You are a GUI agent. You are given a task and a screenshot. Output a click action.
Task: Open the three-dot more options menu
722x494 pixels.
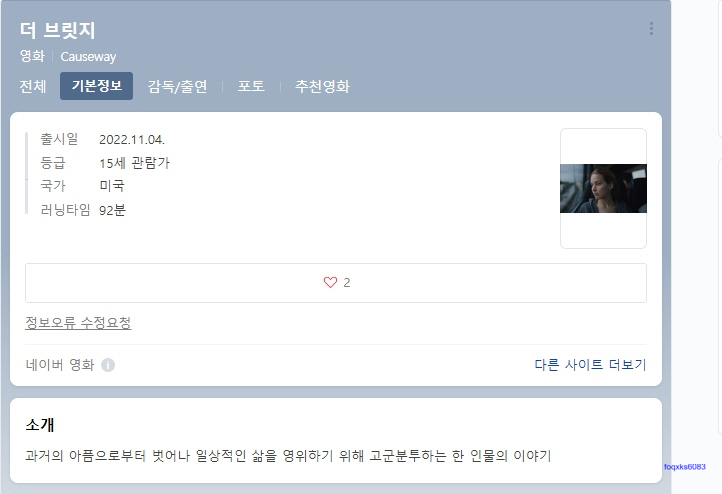651,29
